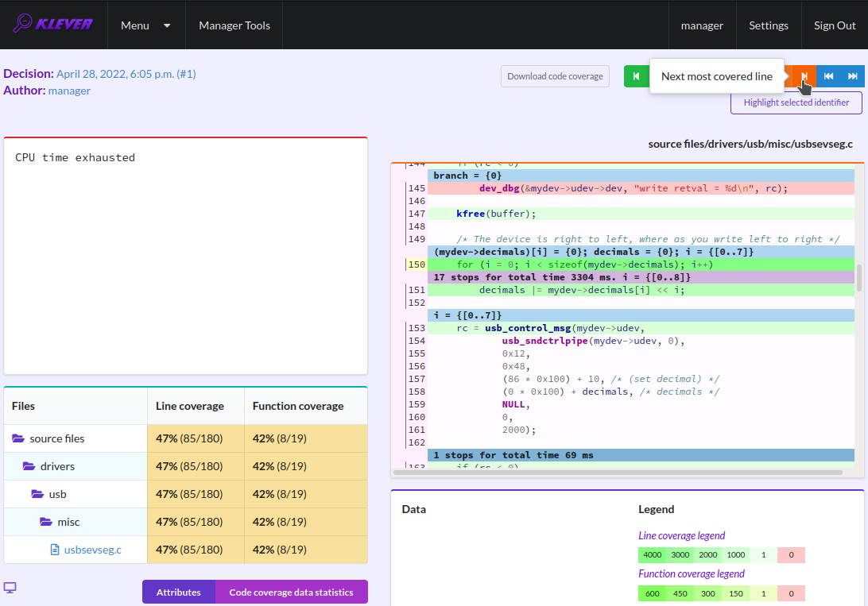Screen dimensions: 868x606
Task: Click the source files folder icon
Action: (18, 438)
